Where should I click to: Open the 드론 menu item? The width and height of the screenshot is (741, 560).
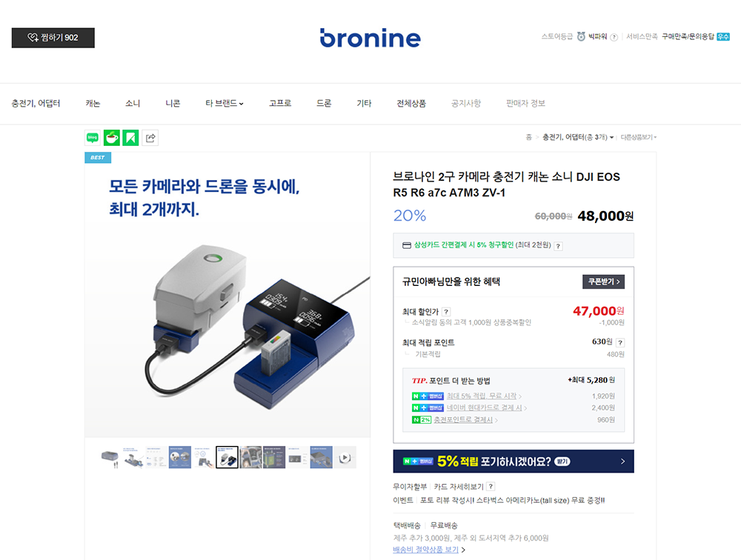tap(324, 103)
